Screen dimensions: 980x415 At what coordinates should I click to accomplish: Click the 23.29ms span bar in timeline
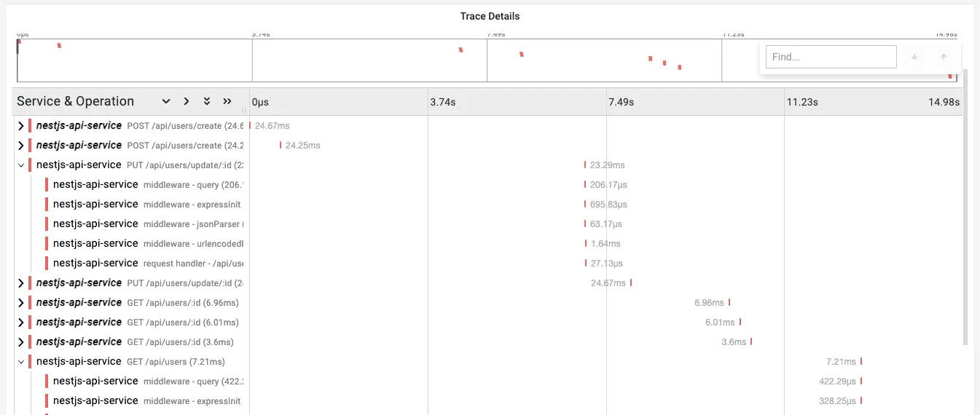point(584,165)
